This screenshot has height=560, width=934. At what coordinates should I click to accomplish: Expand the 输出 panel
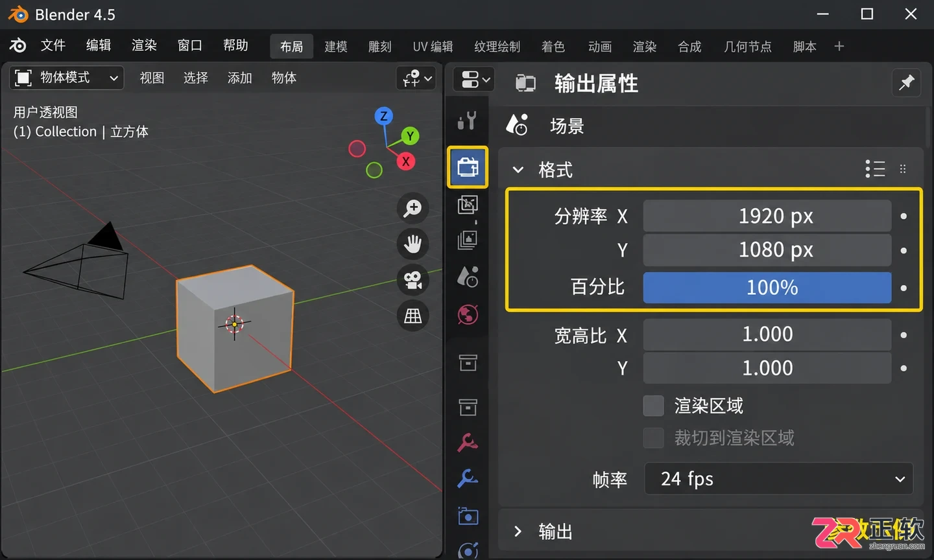[518, 531]
